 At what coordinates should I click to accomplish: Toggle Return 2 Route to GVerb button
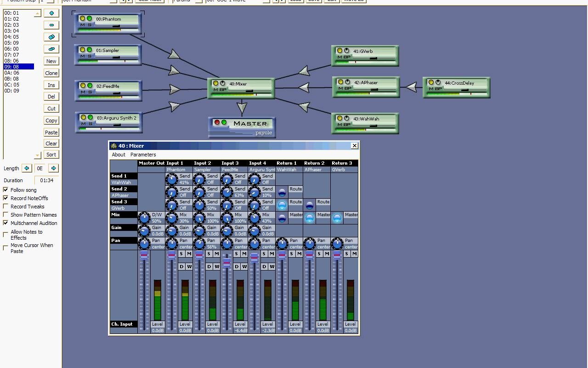tap(310, 205)
